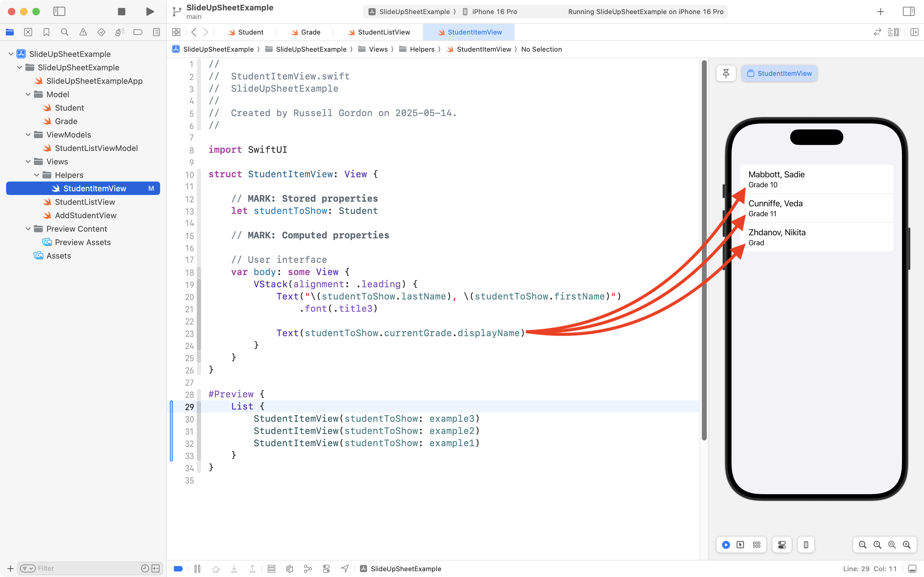Stop the running app

tap(121, 11)
